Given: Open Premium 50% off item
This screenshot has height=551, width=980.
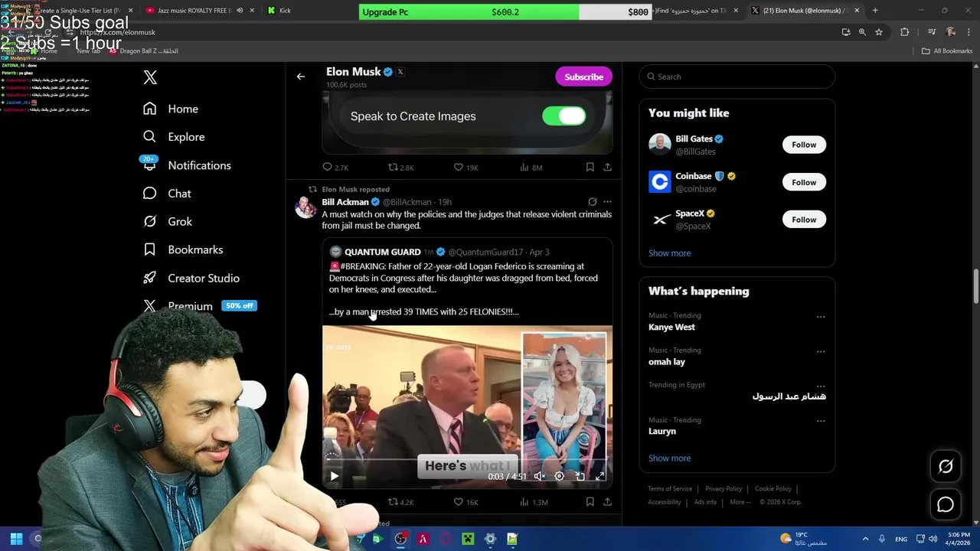Looking at the screenshot, I should click(x=200, y=306).
